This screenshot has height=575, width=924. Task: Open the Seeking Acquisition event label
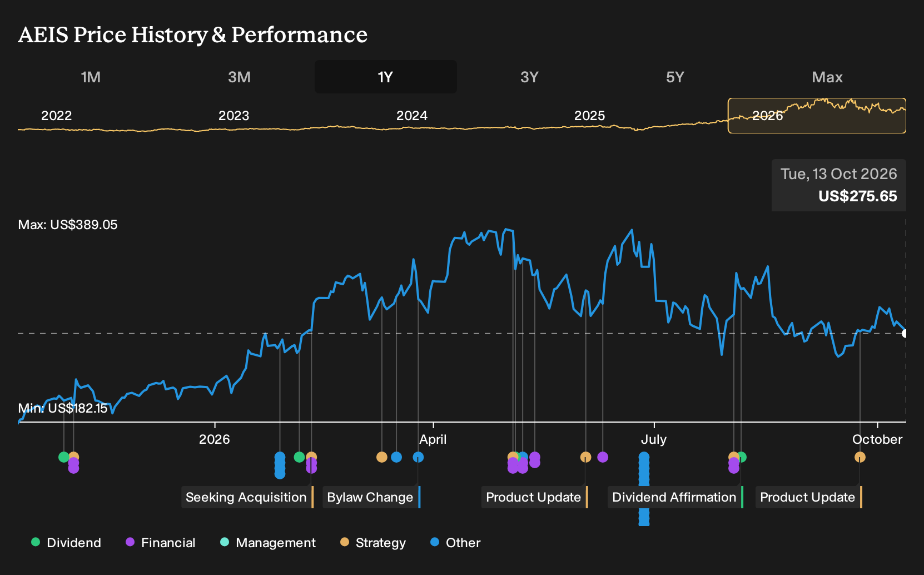(x=247, y=497)
